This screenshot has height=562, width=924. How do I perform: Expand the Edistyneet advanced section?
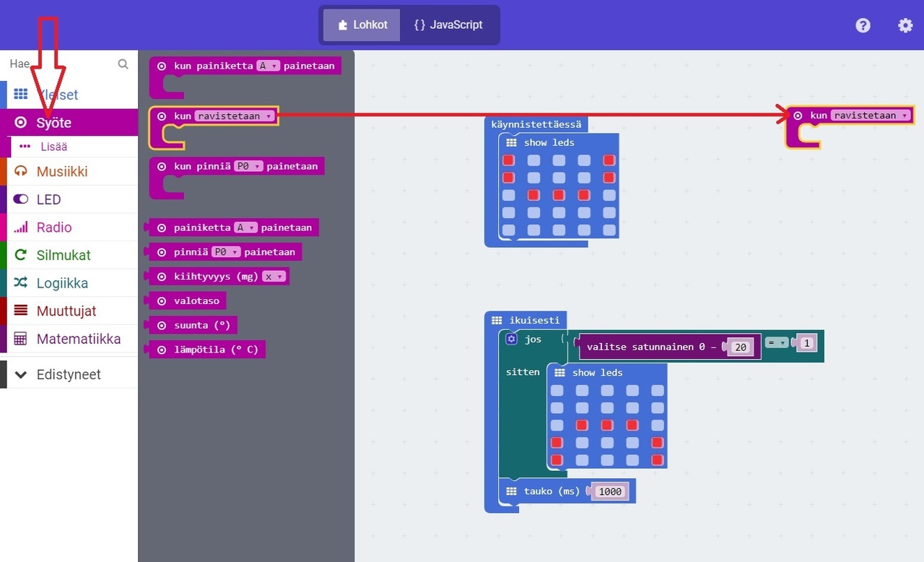click(x=69, y=374)
